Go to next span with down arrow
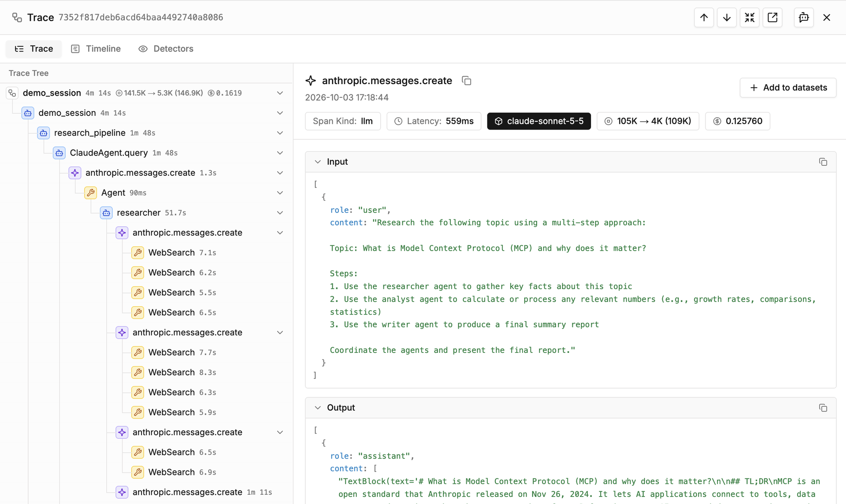Image resolution: width=846 pixels, height=504 pixels. 727,18
